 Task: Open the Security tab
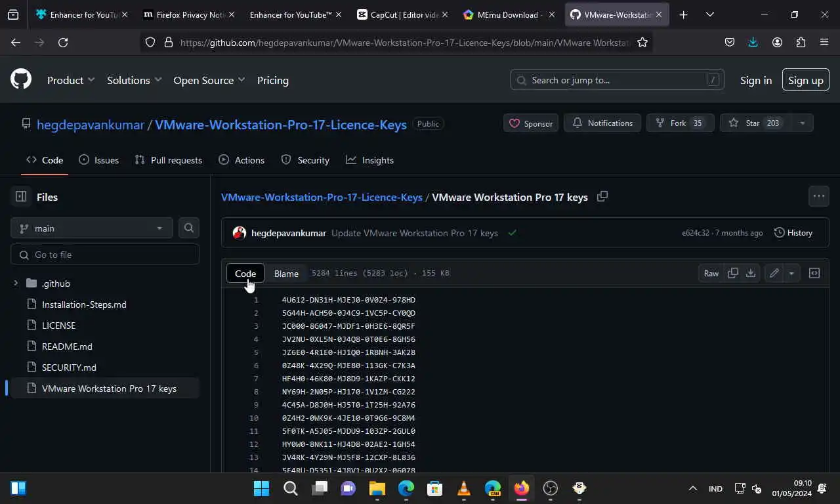click(x=305, y=160)
